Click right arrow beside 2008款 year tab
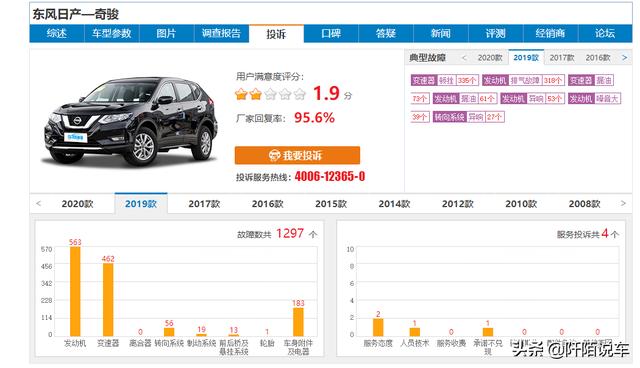 pos(623,203)
